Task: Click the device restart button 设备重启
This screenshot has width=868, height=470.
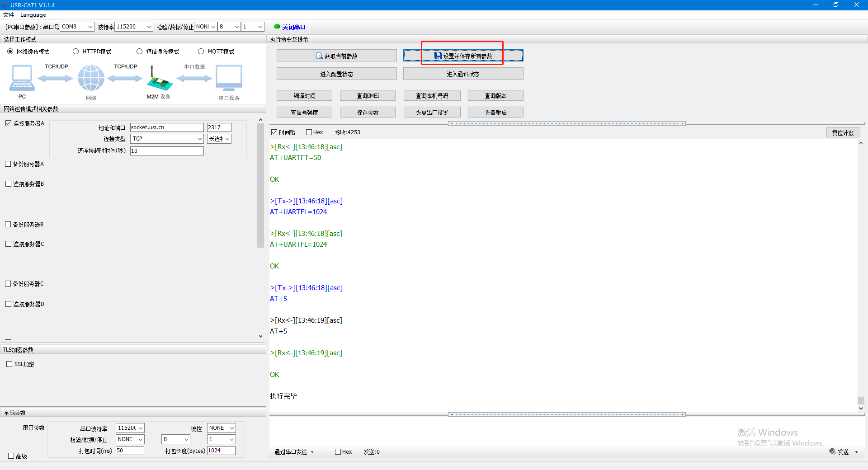Action: point(495,113)
